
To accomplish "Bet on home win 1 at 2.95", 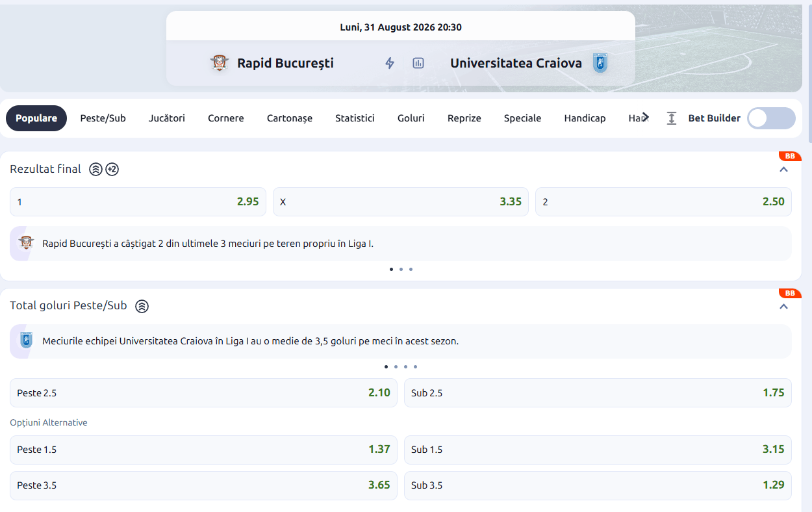I will 138,201.
